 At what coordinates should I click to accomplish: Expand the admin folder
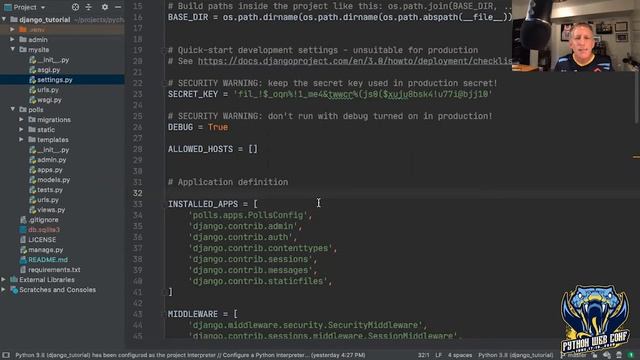click(x=12, y=39)
